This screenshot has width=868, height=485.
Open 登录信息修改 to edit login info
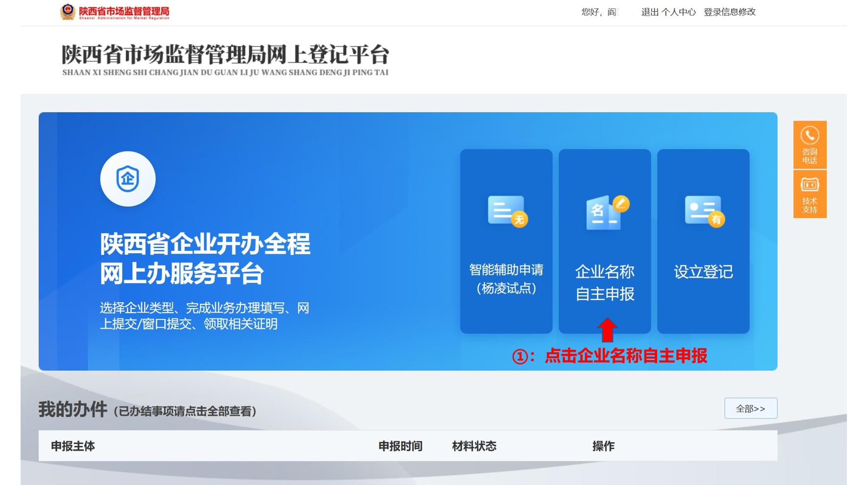coord(729,12)
